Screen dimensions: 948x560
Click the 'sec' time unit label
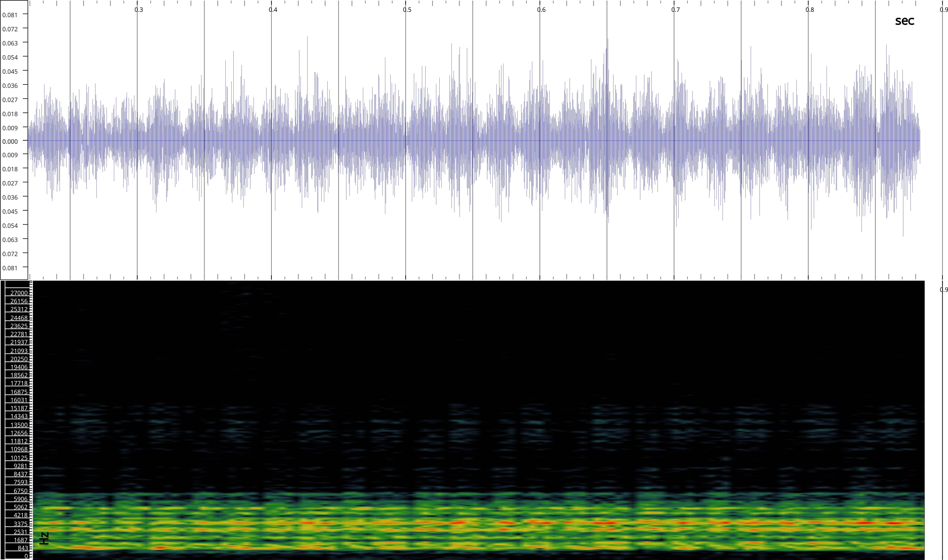pos(904,21)
